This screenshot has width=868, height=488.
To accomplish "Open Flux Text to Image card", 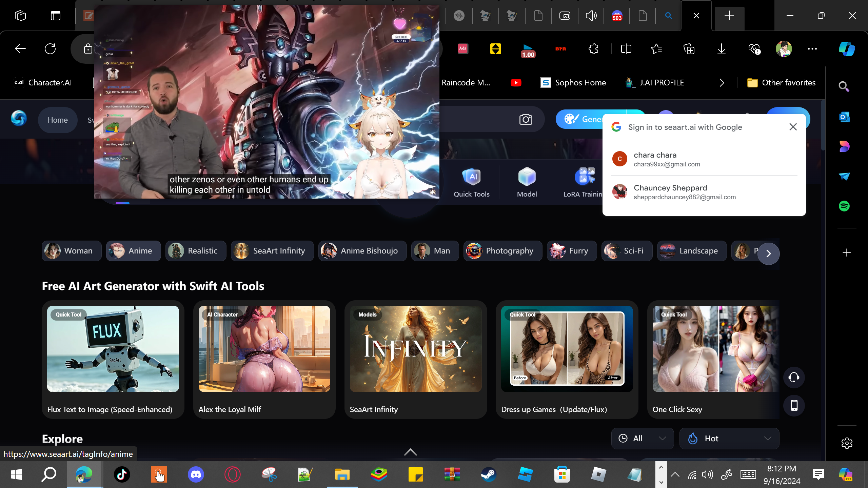I will coord(113,359).
